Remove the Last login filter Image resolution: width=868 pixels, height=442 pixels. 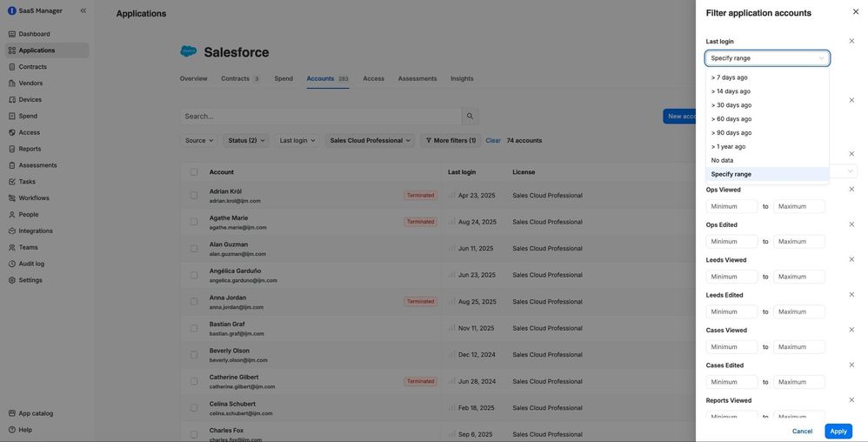pyautogui.click(x=851, y=41)
